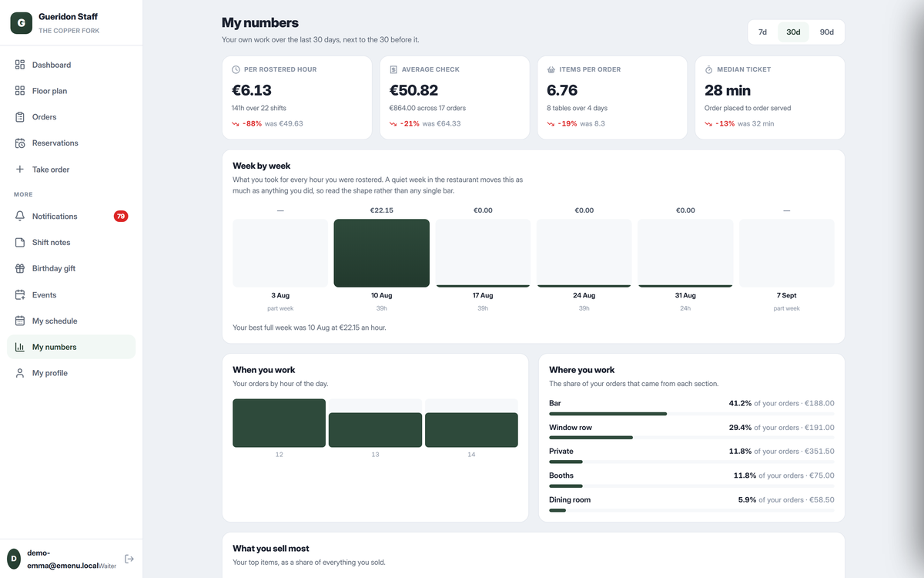Click the hour 14 orders bar

pos(471,430)
